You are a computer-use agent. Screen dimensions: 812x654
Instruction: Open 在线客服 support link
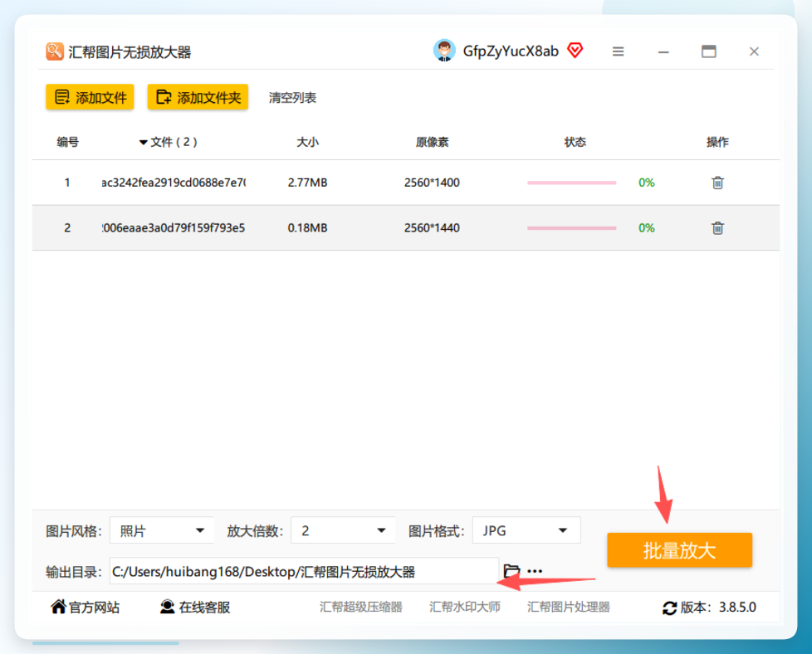click(x=204, y=607)
